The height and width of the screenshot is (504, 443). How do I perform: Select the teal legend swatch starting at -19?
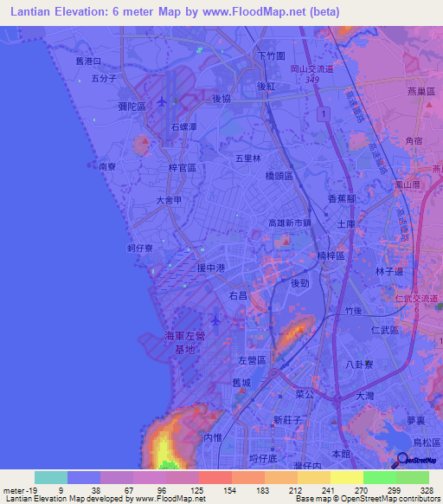click(x=51, y=477)
